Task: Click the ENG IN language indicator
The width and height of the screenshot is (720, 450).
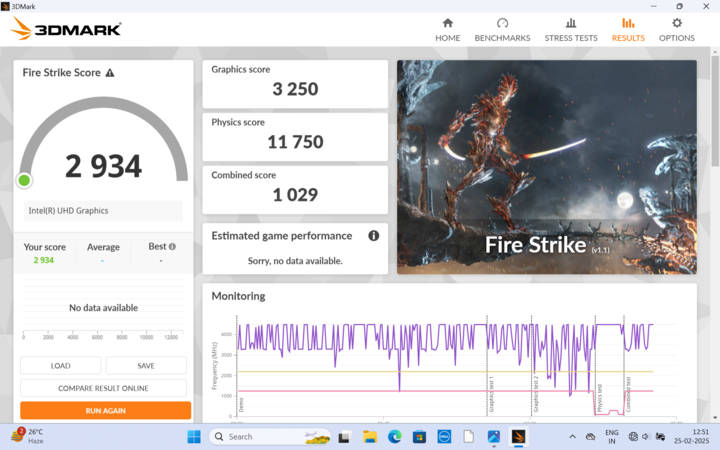Action: point(612,437)
